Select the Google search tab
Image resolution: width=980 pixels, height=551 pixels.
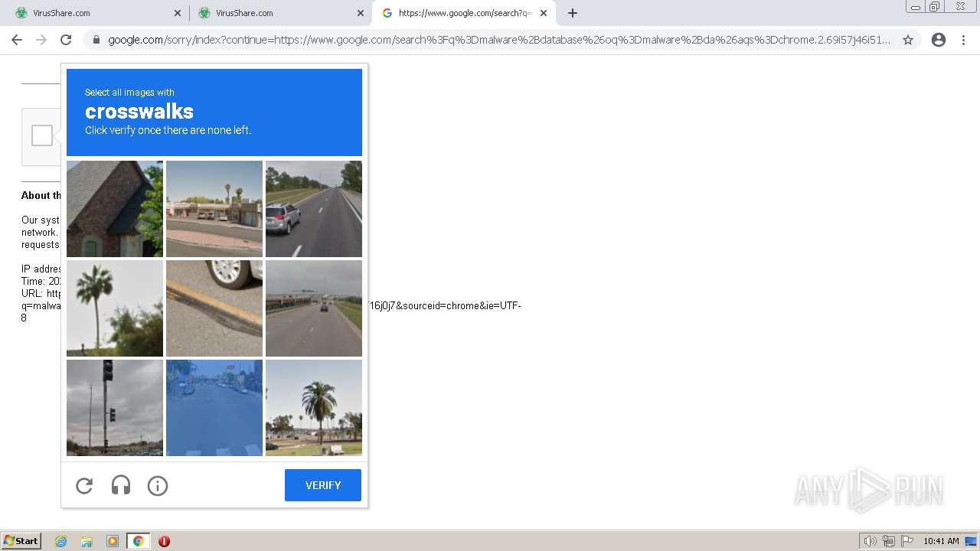[463, 13]
